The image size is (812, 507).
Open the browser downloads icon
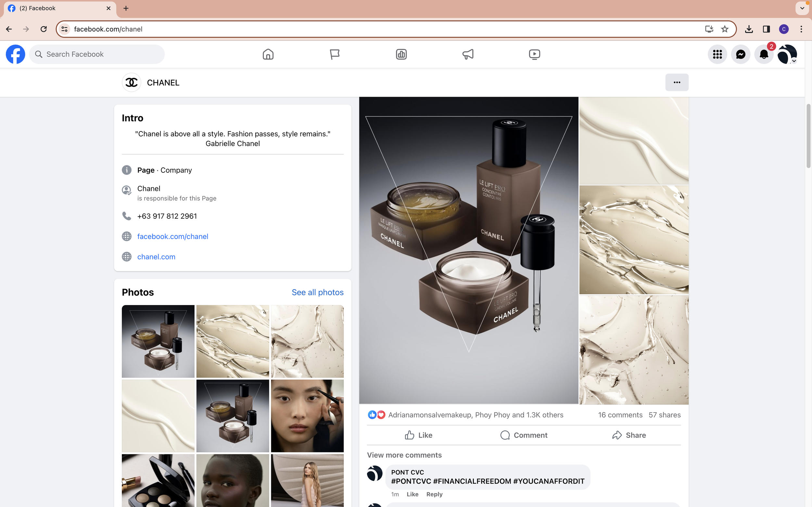(x=749, y=29)
